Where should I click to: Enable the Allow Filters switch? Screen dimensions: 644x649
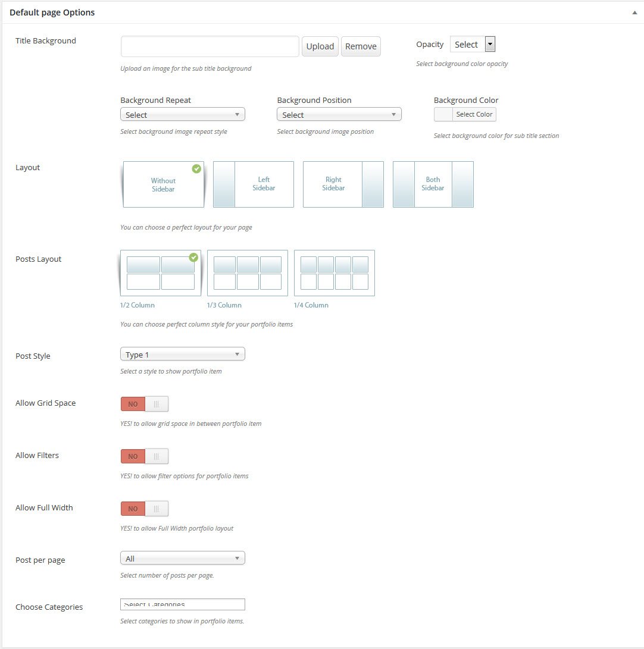[145, 456]
